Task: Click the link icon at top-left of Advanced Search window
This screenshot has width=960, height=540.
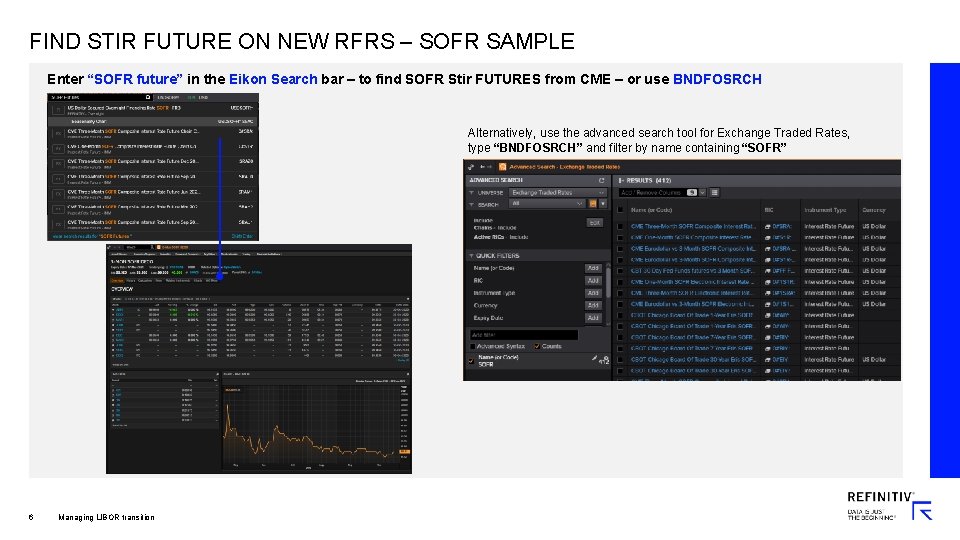Action: 471,167
